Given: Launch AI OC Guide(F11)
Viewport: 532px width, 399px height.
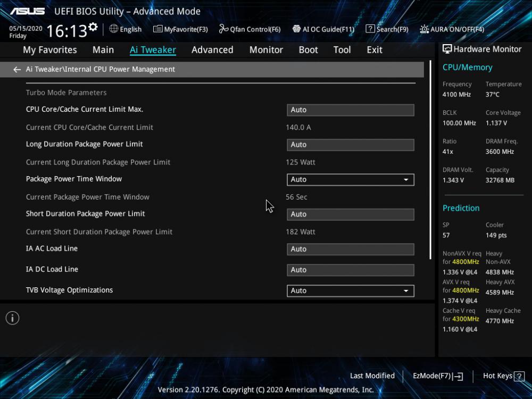Looking at the screenshot, I should [x=323, y=29].
